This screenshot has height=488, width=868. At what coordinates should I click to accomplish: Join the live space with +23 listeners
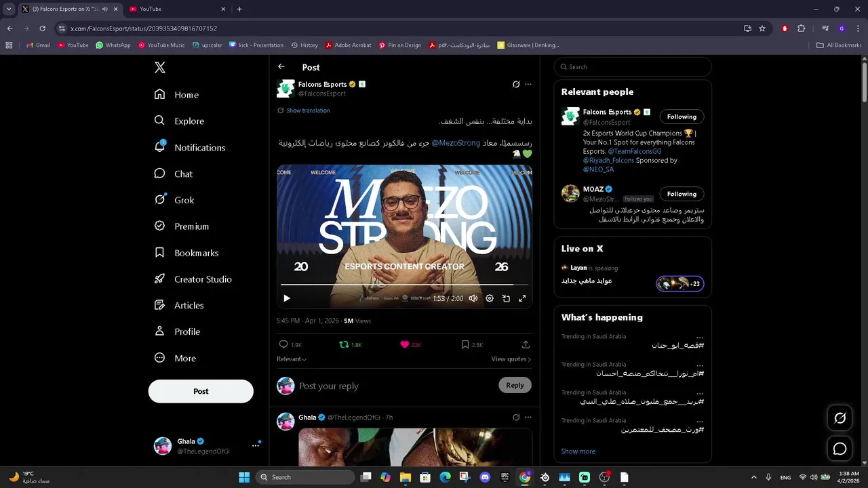pos(680,283)
